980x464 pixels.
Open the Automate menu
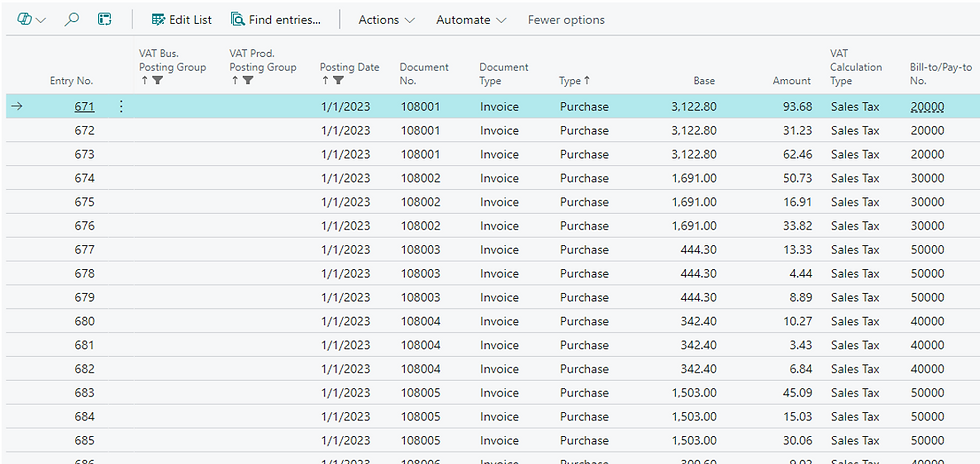click(471, 20)
